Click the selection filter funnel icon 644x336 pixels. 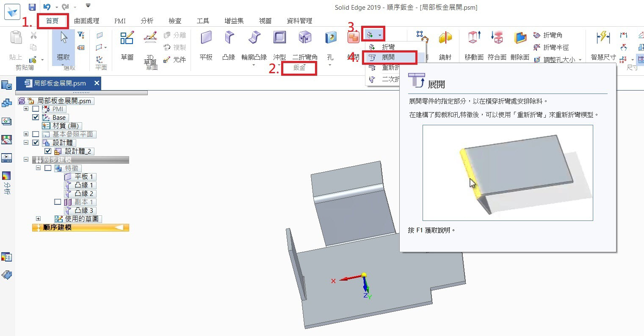click(81, 36)
